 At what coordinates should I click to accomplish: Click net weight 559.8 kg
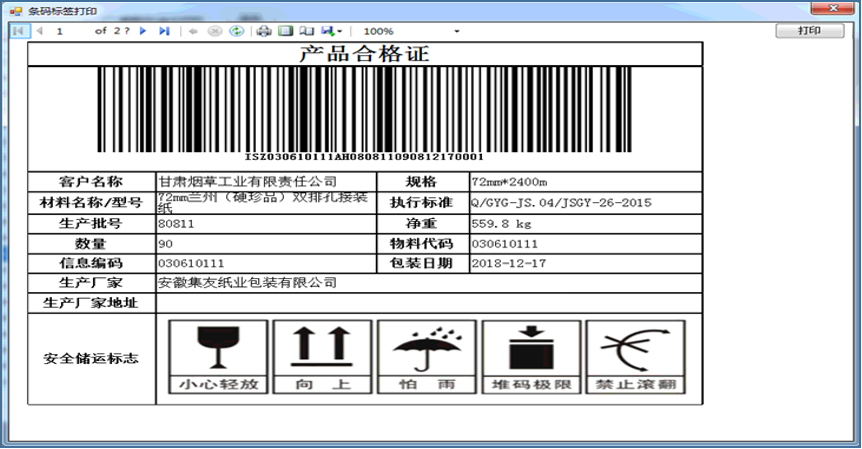click(x=501, y=224)
